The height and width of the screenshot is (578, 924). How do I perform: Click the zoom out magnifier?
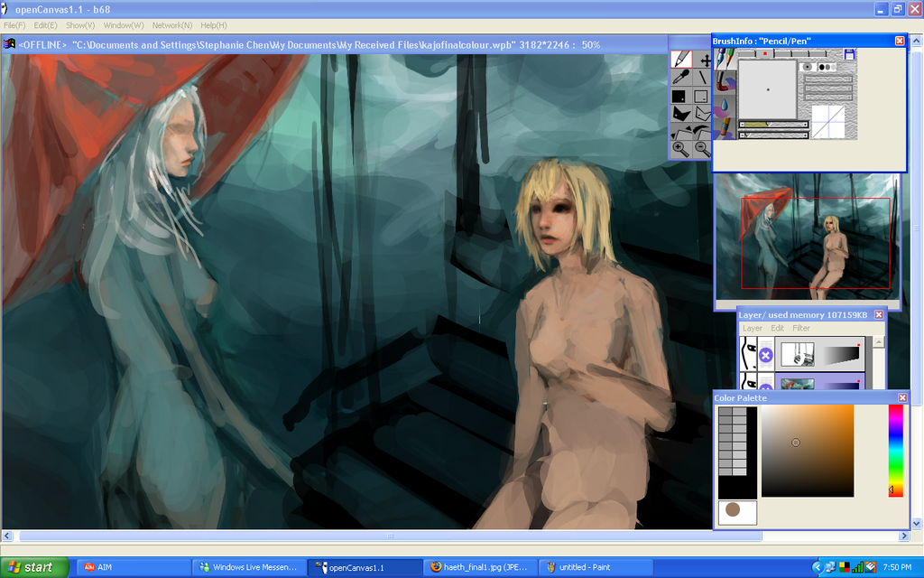click(702, 149)
